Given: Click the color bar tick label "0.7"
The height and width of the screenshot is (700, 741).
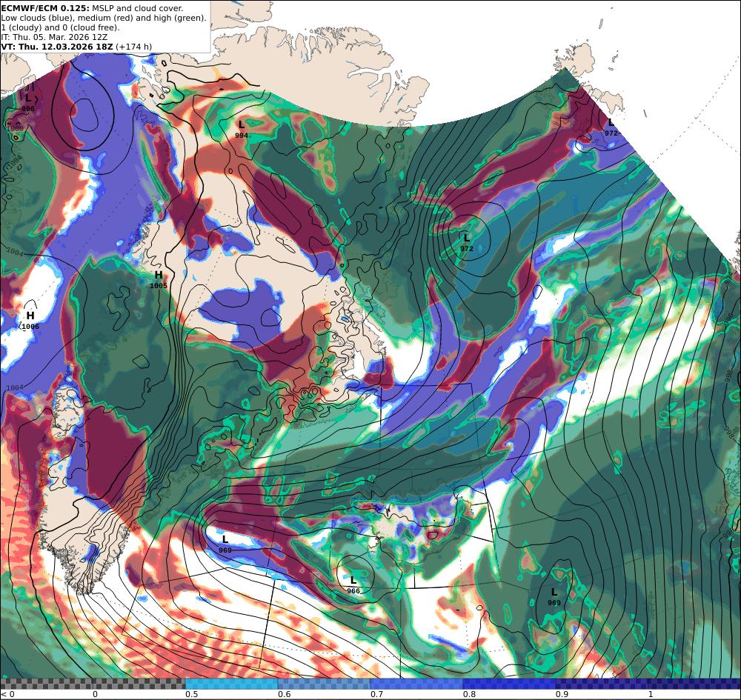Looking at the screenshot, I should pos(376,694).
